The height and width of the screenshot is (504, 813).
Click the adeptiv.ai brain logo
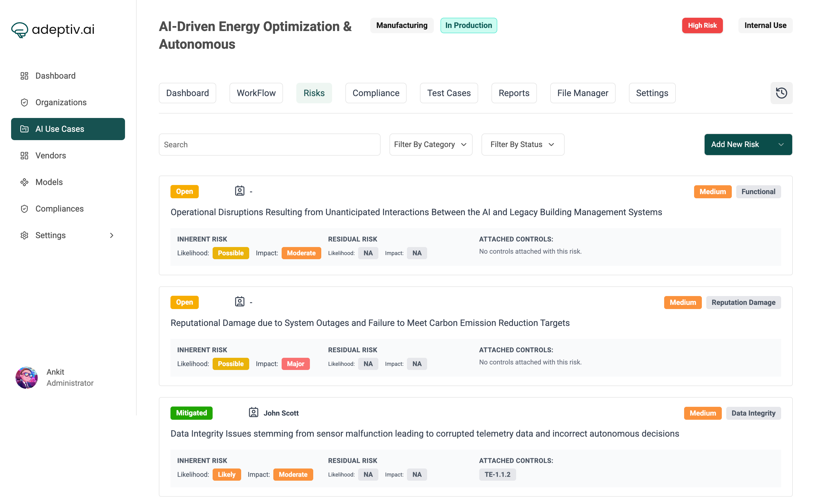click(x=19, y=30)
